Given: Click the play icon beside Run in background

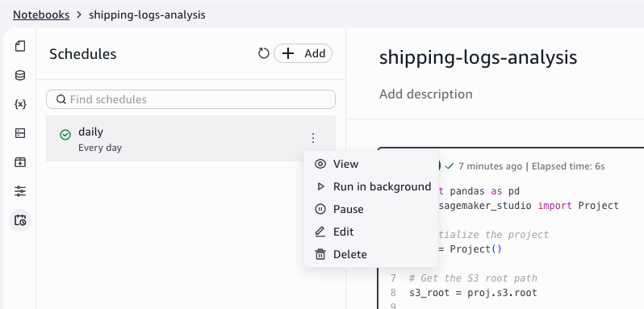Looking at the screenshot, I should point(320,186).
